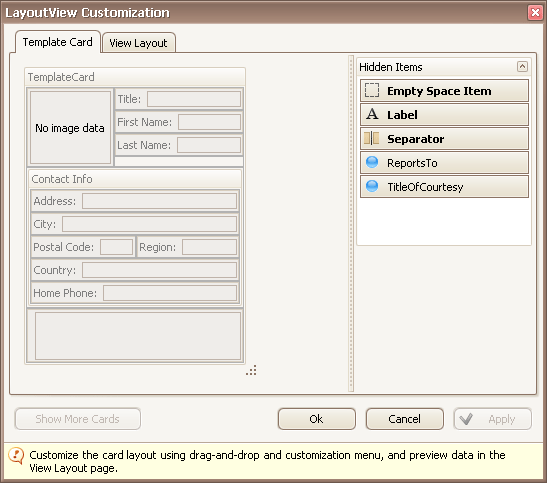Open the Template Card tab
Viewport: 547px width, 483px height.
58,42
